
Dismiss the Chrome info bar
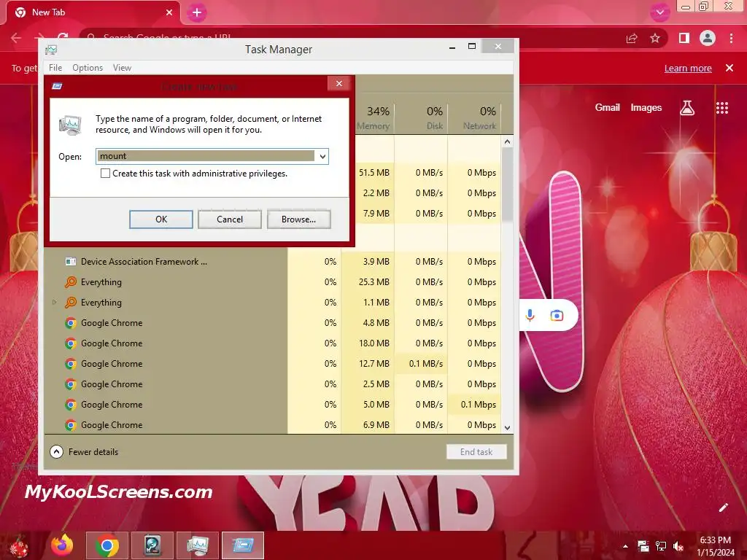pyautogui.click(x=729, y=68)
